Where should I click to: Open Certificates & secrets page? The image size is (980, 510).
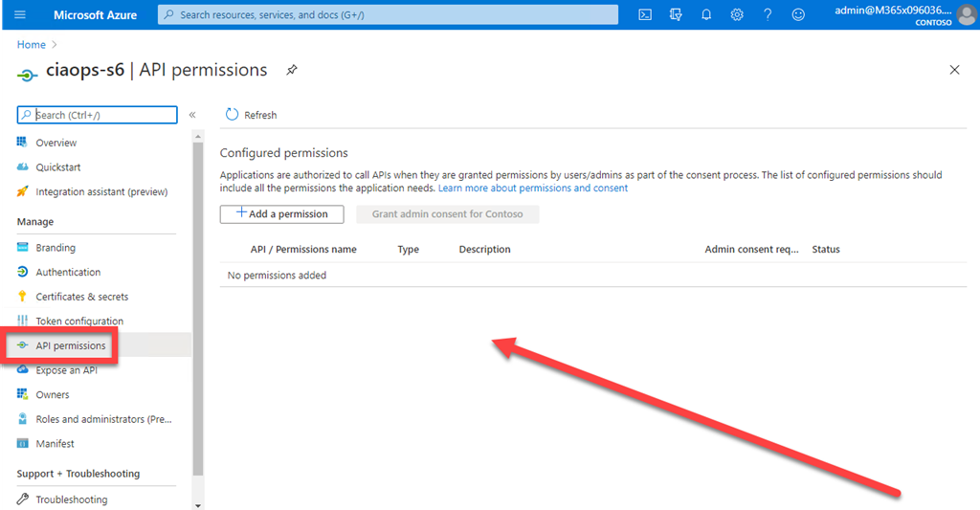coord(81,297)
